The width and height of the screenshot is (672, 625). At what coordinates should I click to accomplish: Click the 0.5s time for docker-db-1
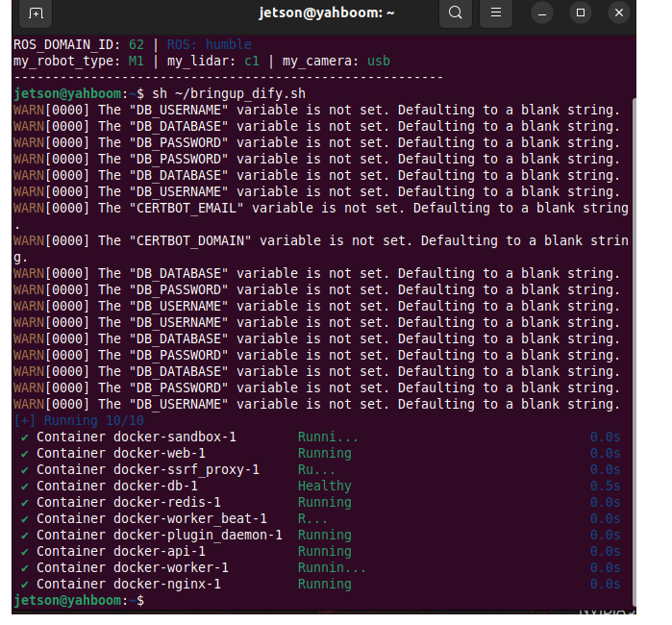605,486
